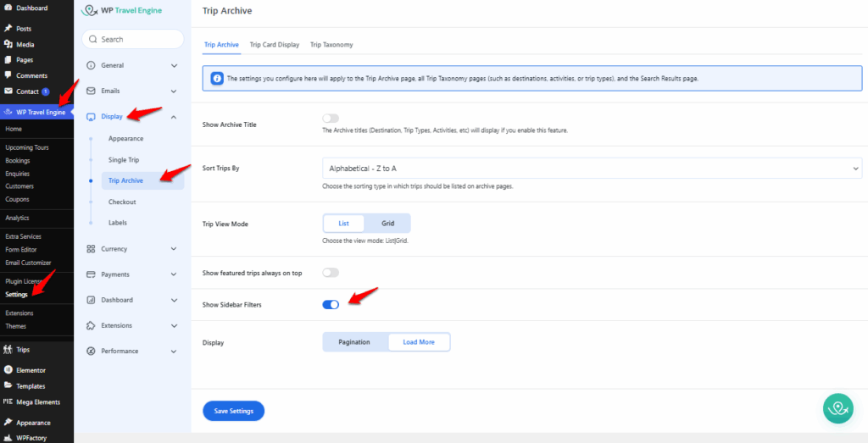Disable the Show Sidebar Filters toggle

pyautogui.click(x=331, y=304)
